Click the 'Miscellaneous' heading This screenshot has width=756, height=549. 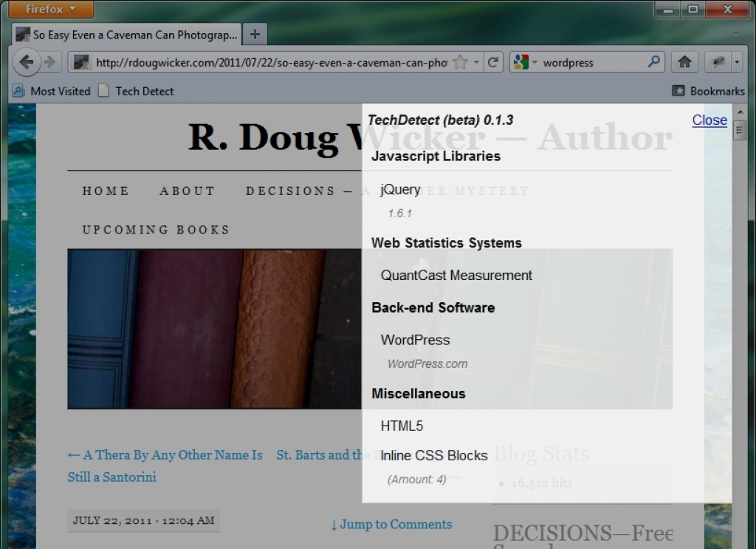click(x=419, y=394)
